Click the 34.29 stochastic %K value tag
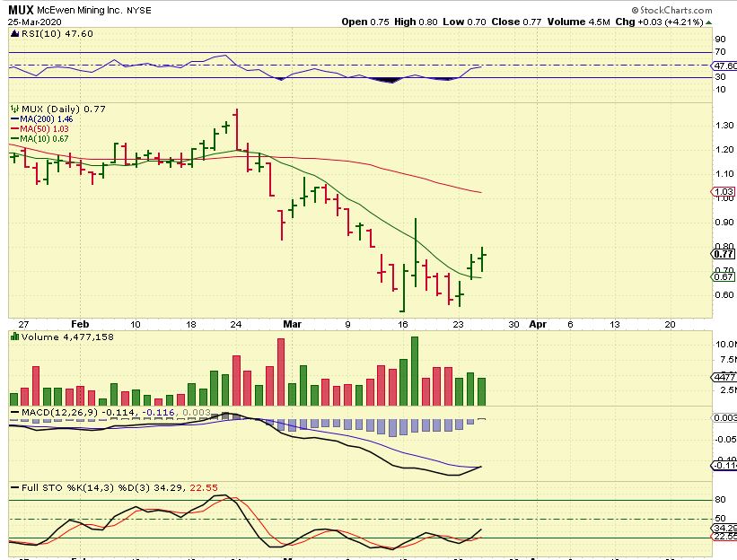The height and width of the screenshot is (560, 737). pos(724,528)
